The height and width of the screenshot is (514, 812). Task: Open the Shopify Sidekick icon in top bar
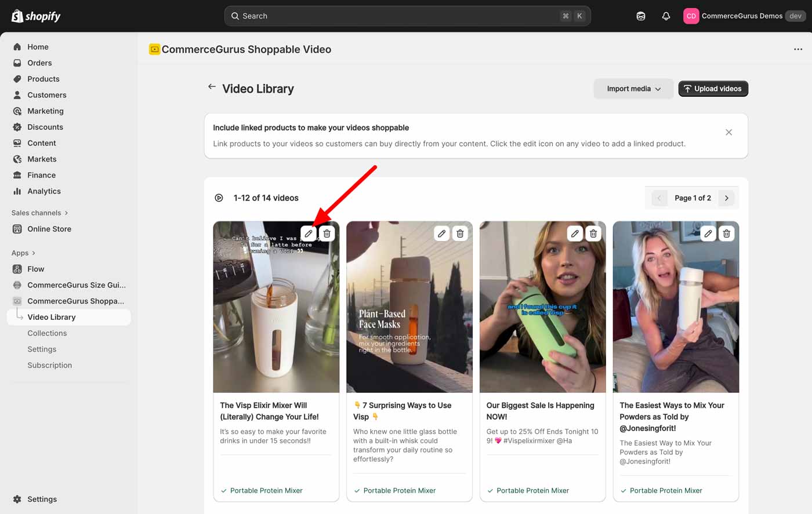click(x=641, y=16)
